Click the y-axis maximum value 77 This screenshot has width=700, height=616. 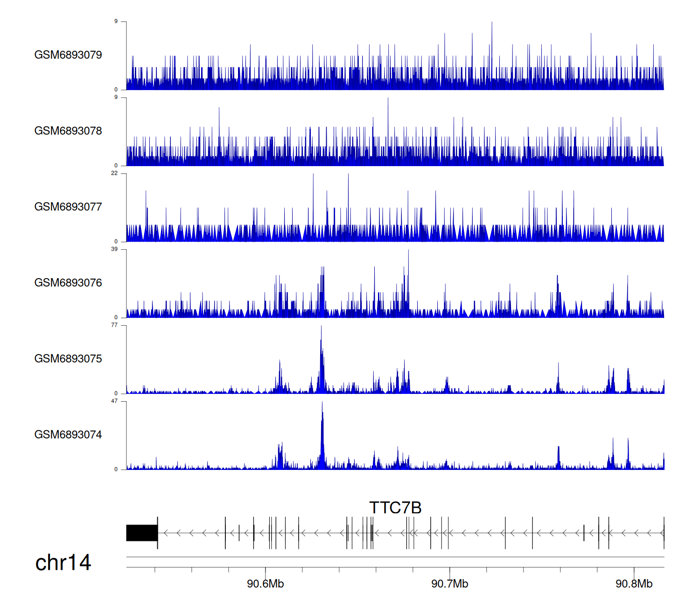[x=114, y=325]
